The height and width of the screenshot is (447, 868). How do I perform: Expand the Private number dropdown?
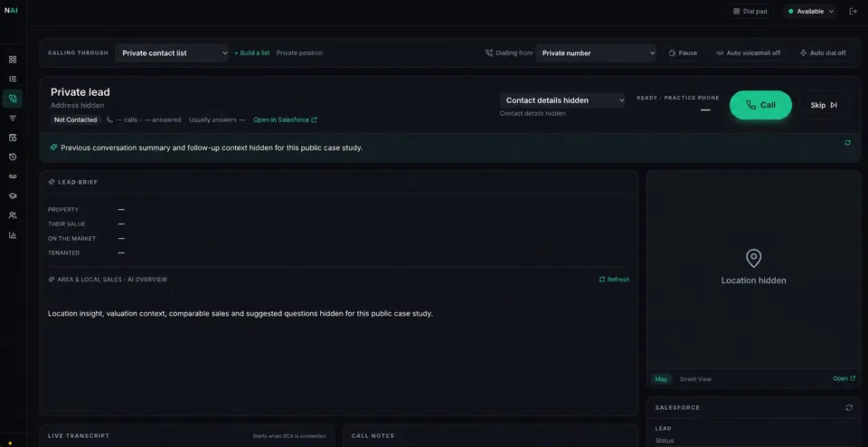pos(596,53)
